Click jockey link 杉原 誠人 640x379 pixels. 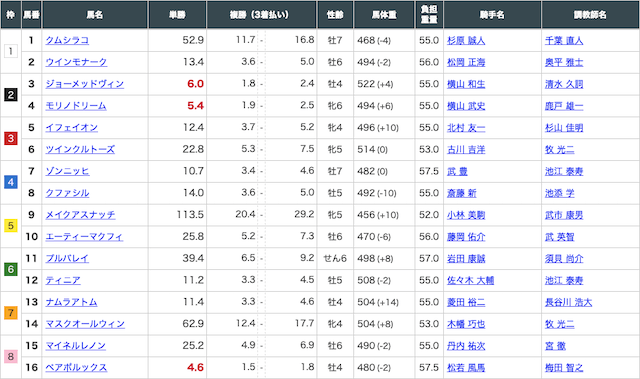(x=466, y=40)
